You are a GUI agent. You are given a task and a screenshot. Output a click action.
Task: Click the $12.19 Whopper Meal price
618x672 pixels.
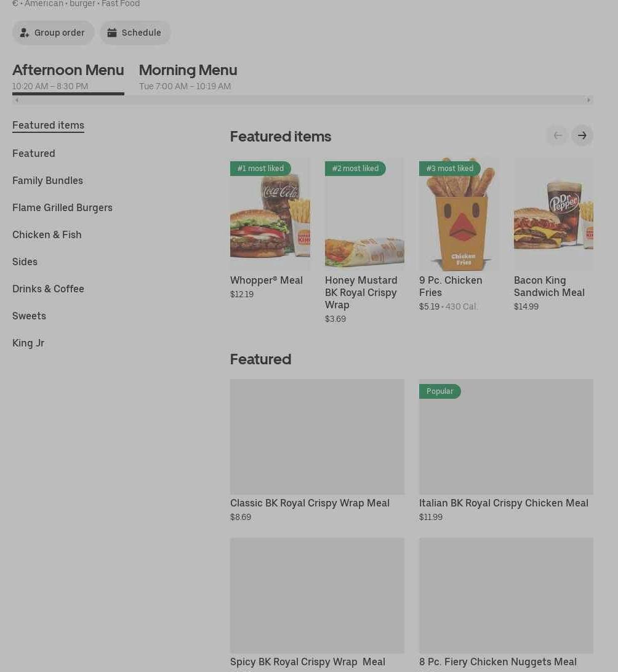[242, 294]
